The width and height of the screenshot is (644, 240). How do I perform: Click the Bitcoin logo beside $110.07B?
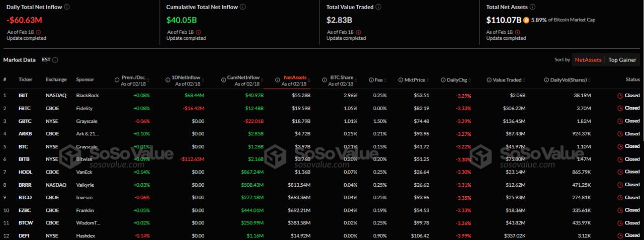(x=526, y=20)
